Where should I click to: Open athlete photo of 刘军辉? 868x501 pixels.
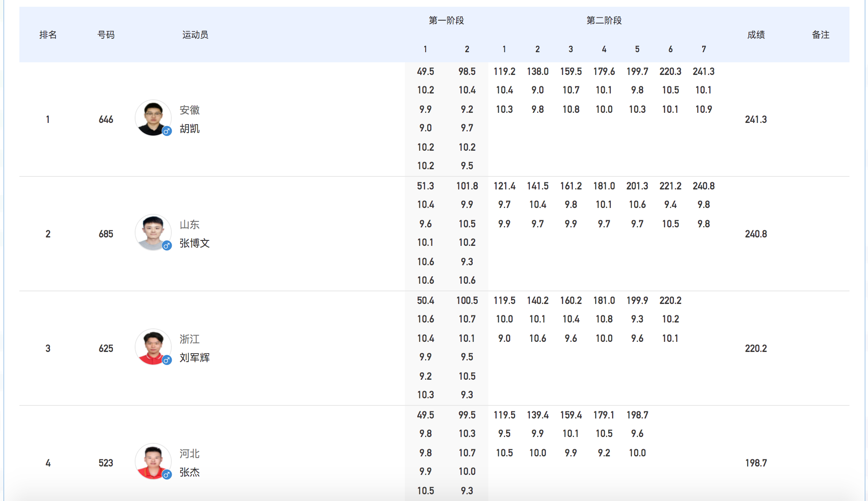click(x=152, y=346)
